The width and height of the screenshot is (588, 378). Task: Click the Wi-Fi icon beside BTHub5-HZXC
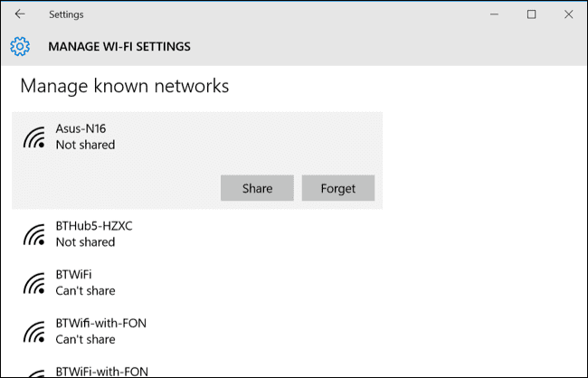pyautogui.click(x=34, y=235)
